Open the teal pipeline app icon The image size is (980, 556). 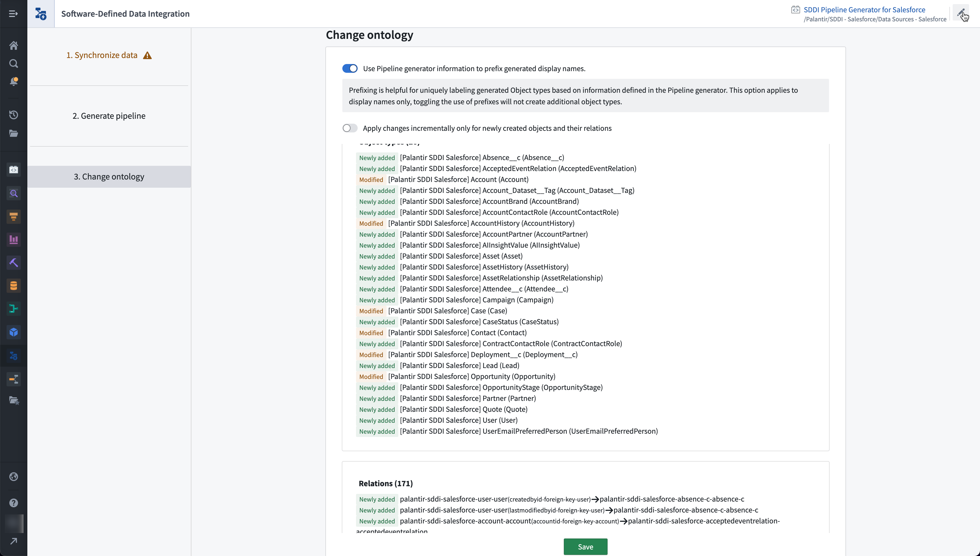[13, 309]
